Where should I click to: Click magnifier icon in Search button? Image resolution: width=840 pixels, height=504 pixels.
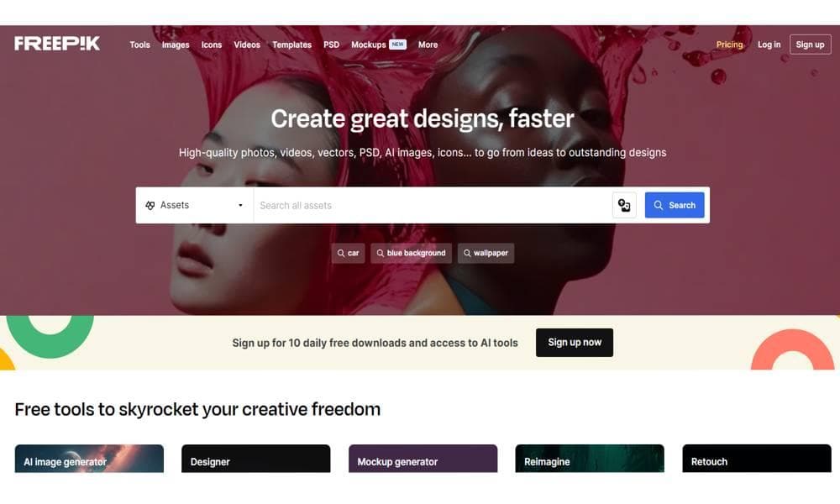[659, 205]
